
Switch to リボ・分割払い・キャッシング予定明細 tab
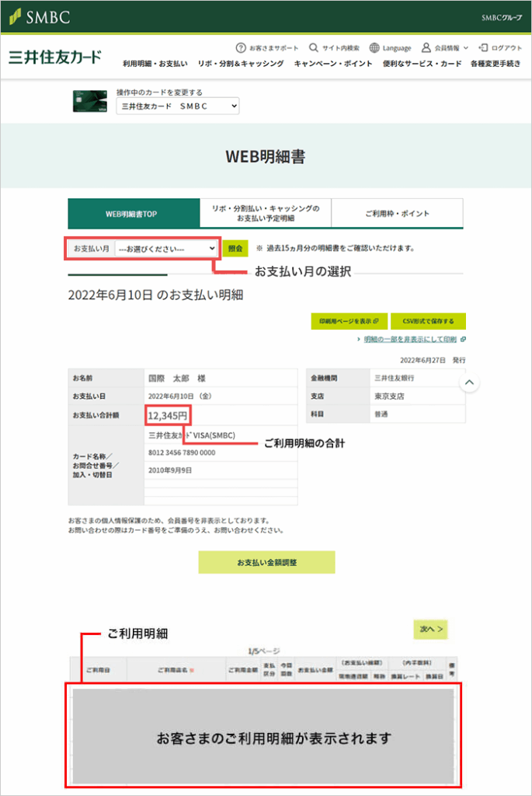[265, 213]
